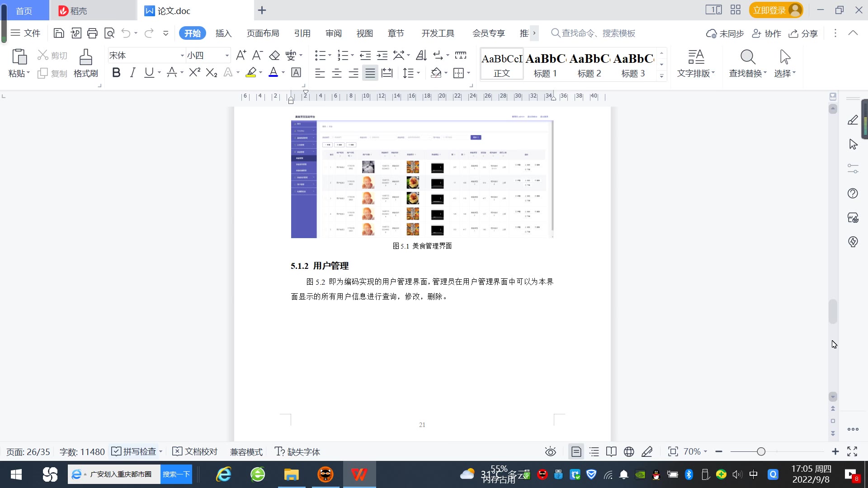Apply superscript formatting
Image resolution: width=868 pixels, height=488 pixels.
tap(194, 73)
